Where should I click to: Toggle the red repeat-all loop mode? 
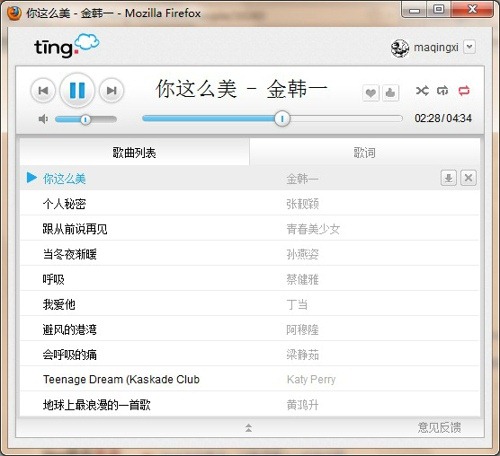(x=464, y=90)
